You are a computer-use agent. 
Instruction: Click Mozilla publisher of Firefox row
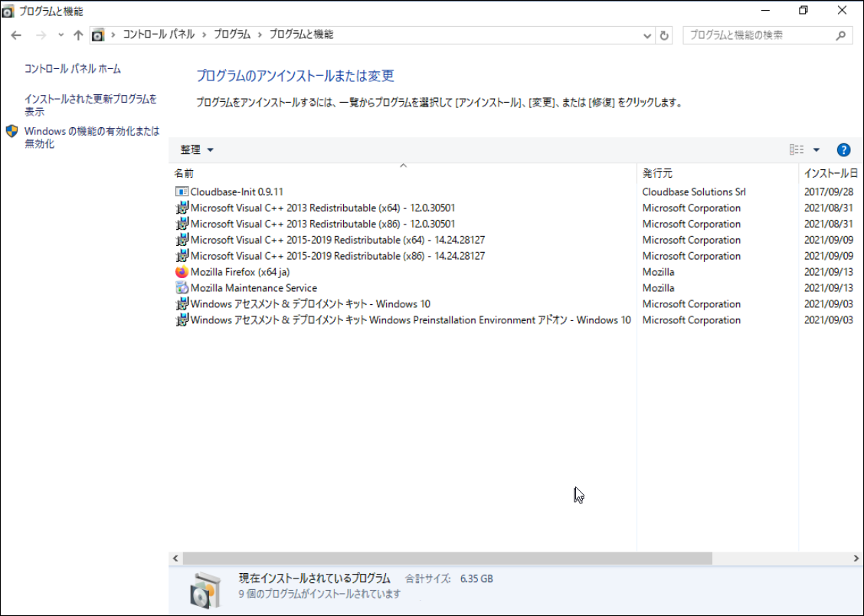coord(658,272)
